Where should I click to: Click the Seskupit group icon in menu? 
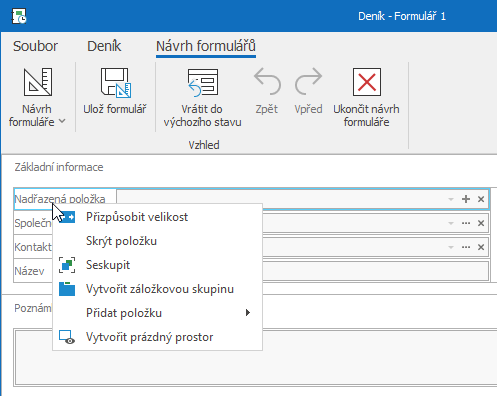[67, 265]
